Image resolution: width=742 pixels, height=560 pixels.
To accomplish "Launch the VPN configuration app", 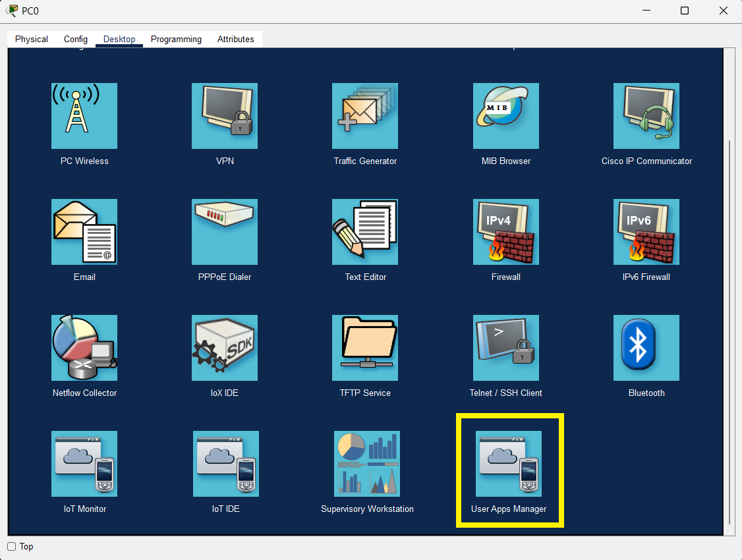I will (225, 116).
